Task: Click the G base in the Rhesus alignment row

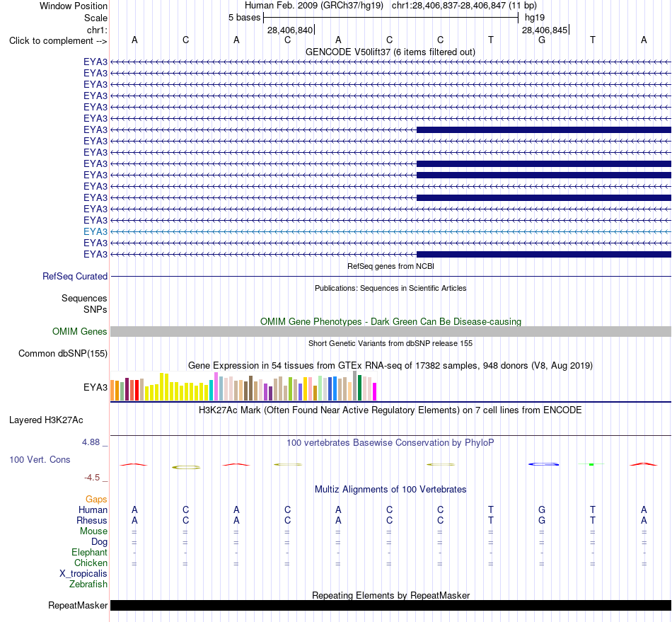Action: (542, 520)
